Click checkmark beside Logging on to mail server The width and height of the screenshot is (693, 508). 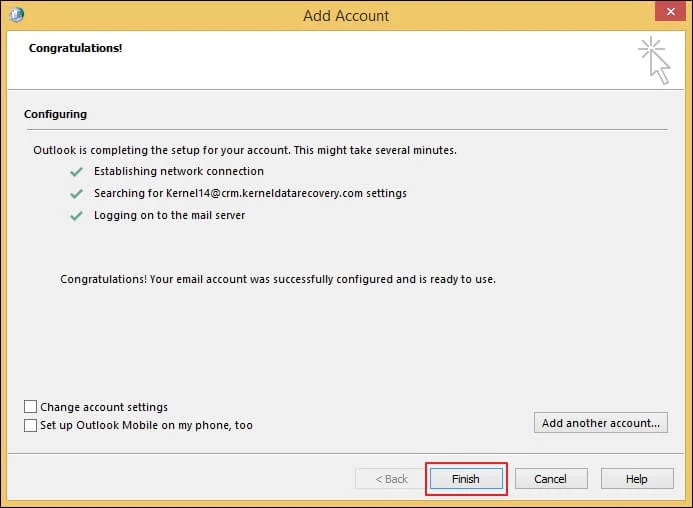[x=76, y=215]
